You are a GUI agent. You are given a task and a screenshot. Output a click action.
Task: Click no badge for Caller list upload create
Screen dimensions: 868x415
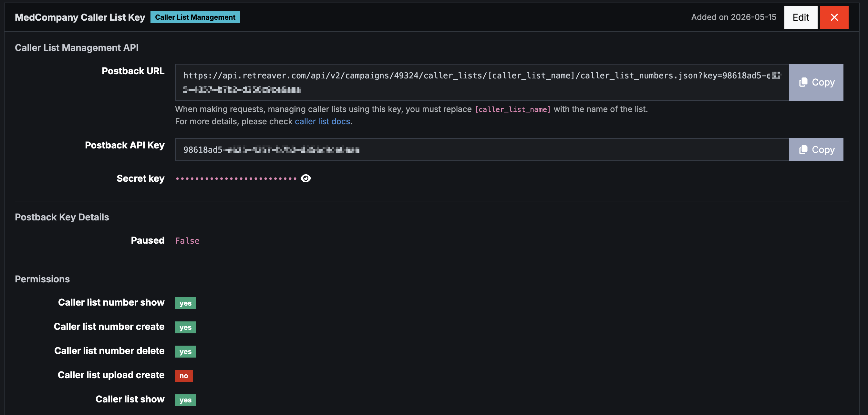[184, 376]
